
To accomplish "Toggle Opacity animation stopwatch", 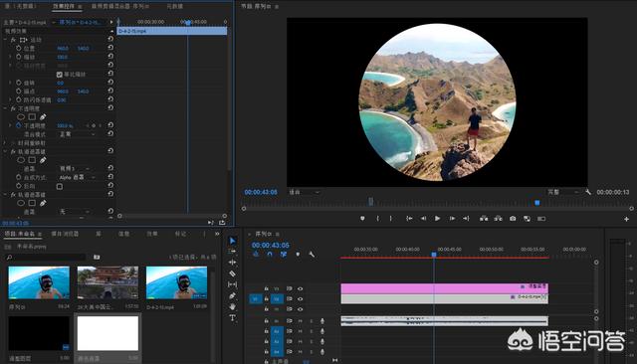I will pos(19,125).
